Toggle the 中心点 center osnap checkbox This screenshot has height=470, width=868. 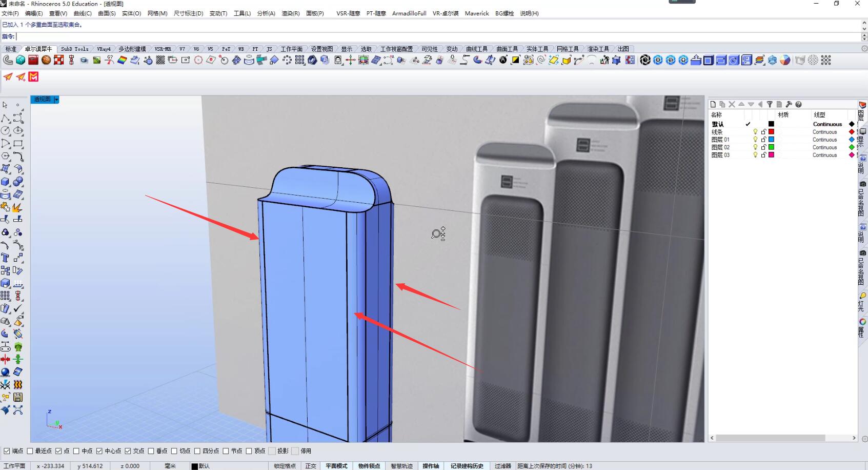(99, 451)
